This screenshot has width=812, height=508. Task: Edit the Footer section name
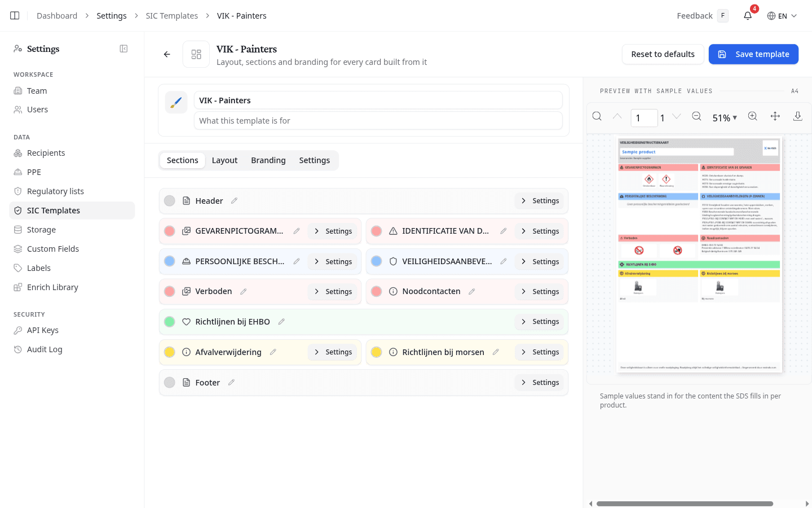231,383
